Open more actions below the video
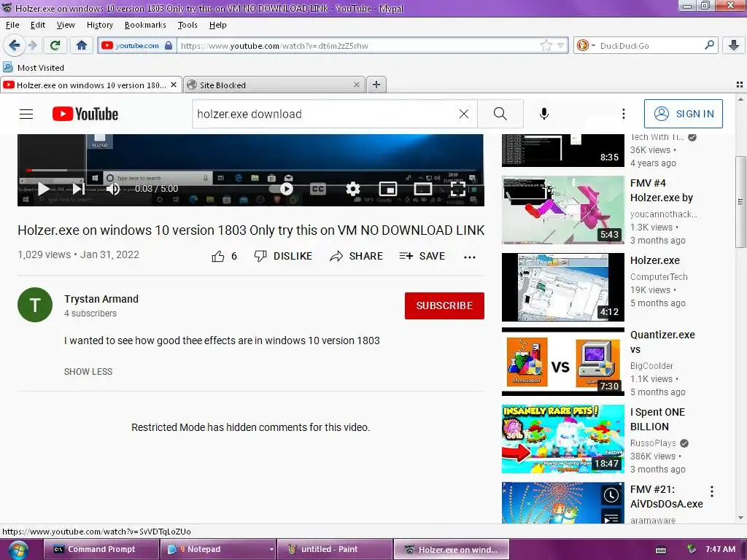Viewport: 747px width, 560px height. tap(470, 257)
